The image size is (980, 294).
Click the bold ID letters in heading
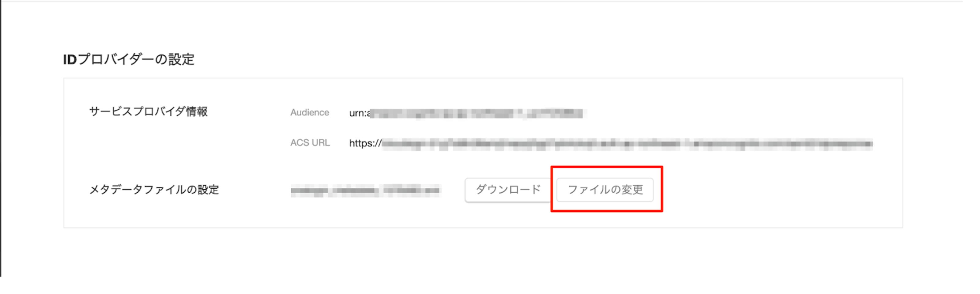click(x=70, y=60)
